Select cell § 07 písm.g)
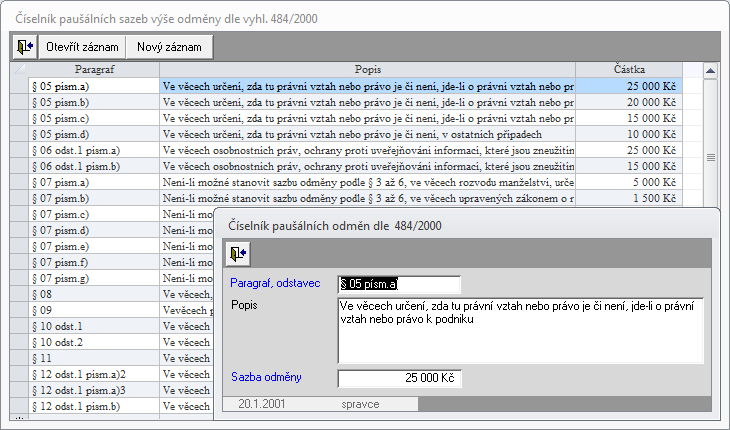 94,278
